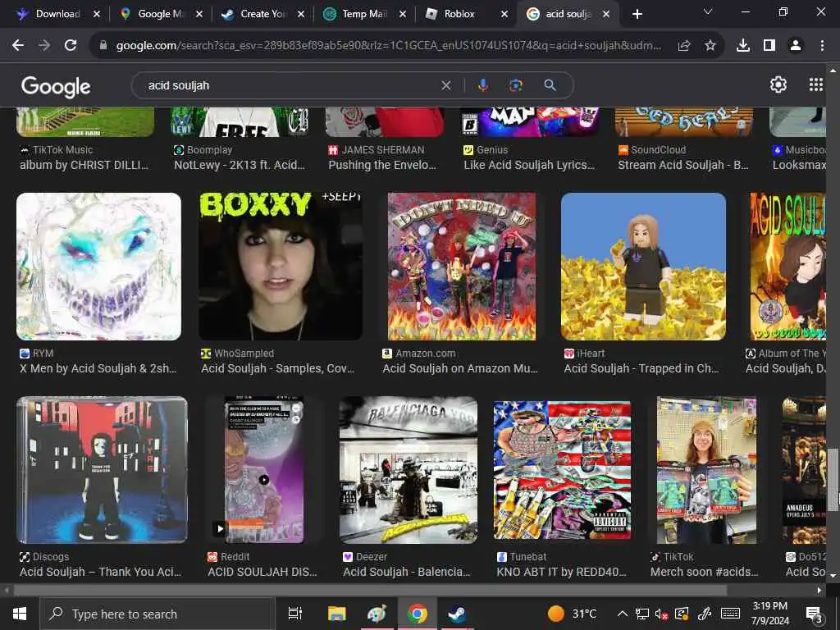Open 'Pushing the Envelo...' JAMES SHERMAN link

(x=382, y=165)
